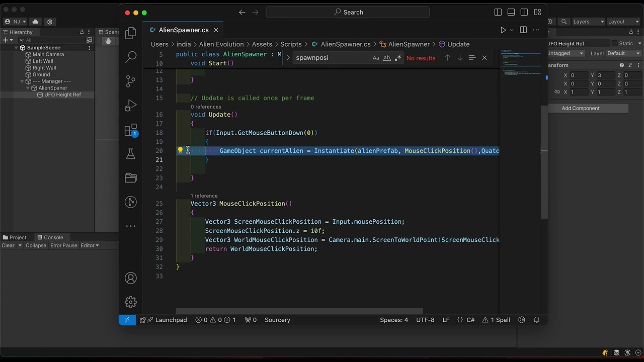Open the folders icon view in activity bar

[131, 178]
